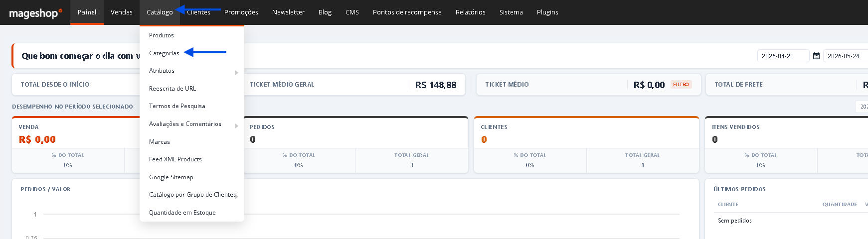Open the Relatórios menu
The height and width of the screenshot is (239, 868).
tap(470, 12)
